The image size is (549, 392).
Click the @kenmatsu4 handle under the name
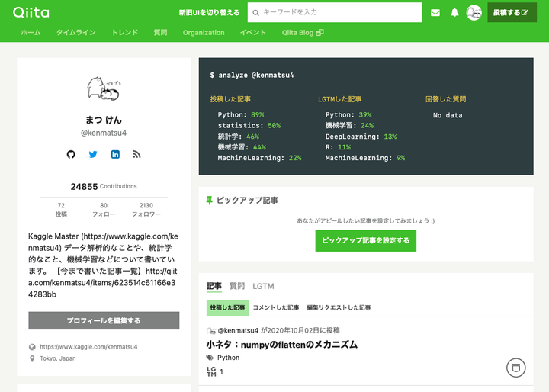(x=104, y=133)
